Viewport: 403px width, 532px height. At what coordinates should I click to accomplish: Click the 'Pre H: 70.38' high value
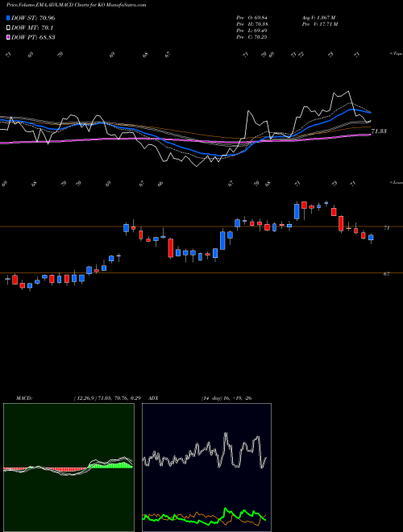(x=251, y=24)
